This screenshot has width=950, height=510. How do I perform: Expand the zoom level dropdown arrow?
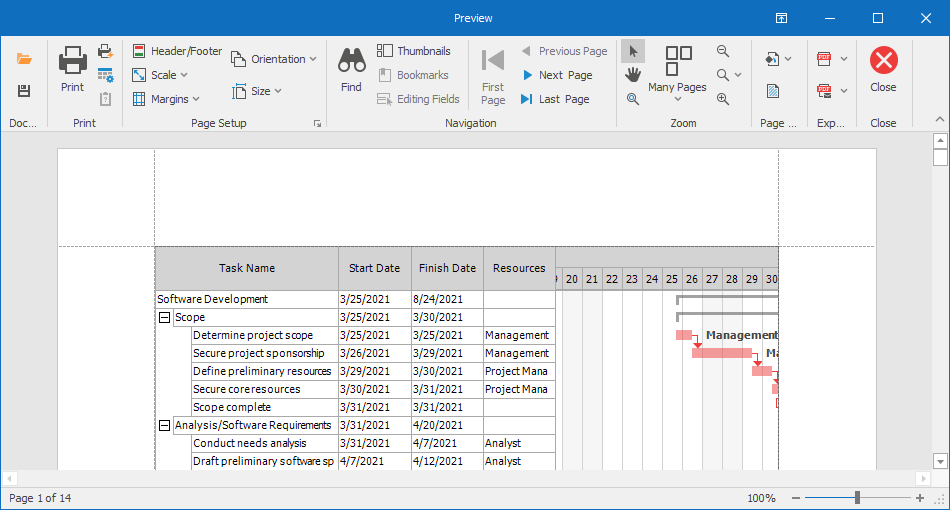pyautogui.click(x=738, y=75)
